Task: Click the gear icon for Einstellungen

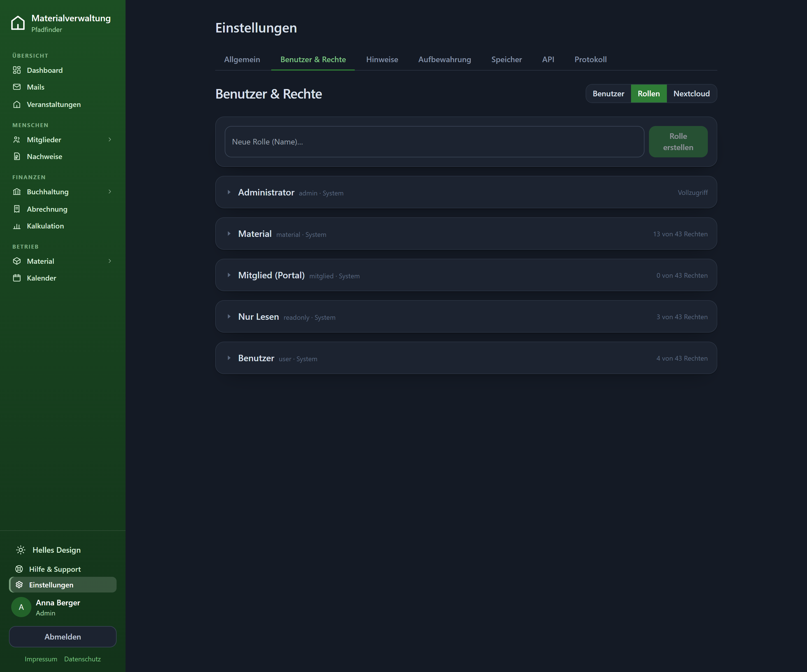Action: [x=19, y=585]
